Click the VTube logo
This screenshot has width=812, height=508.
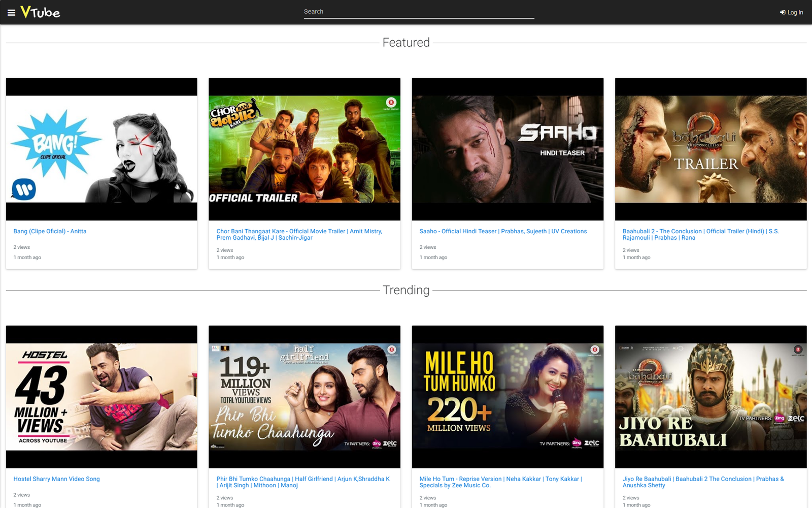40,12
